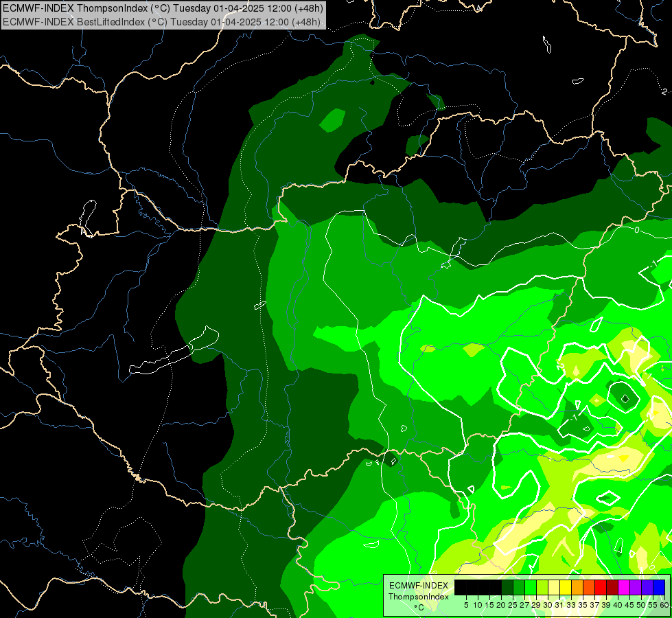Click legend scale value 30

tap(548, 605)
